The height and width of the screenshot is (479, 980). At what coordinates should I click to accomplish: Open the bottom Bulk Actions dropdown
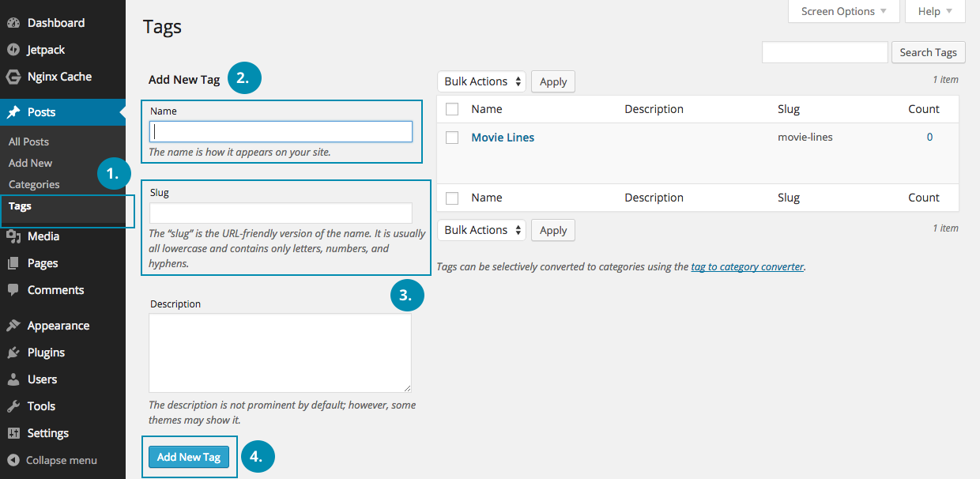481,230
